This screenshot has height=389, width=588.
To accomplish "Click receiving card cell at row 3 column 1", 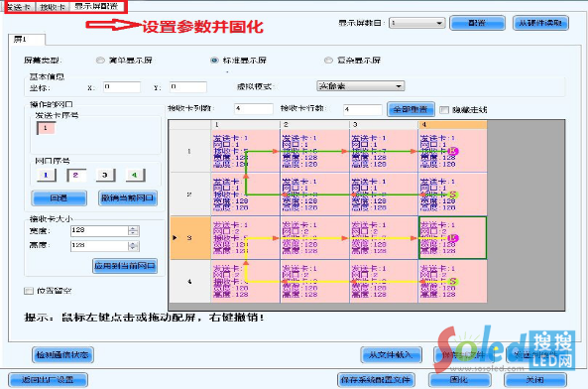I will (x=246, y=238).
